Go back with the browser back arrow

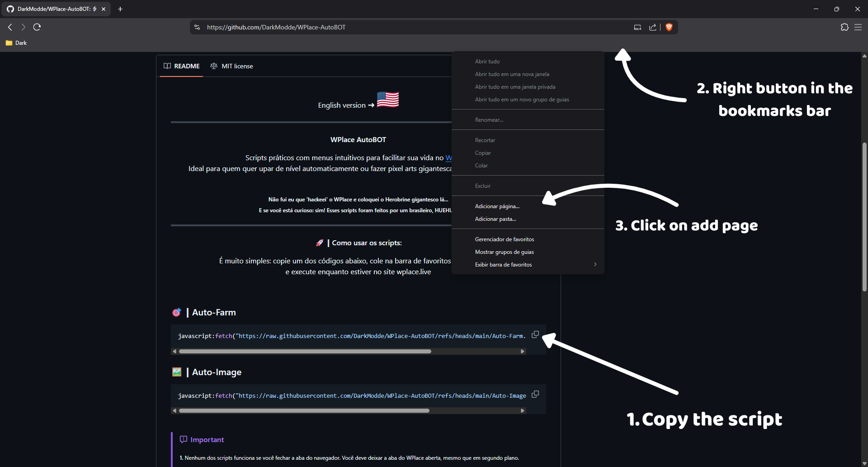tap(10, 27)
